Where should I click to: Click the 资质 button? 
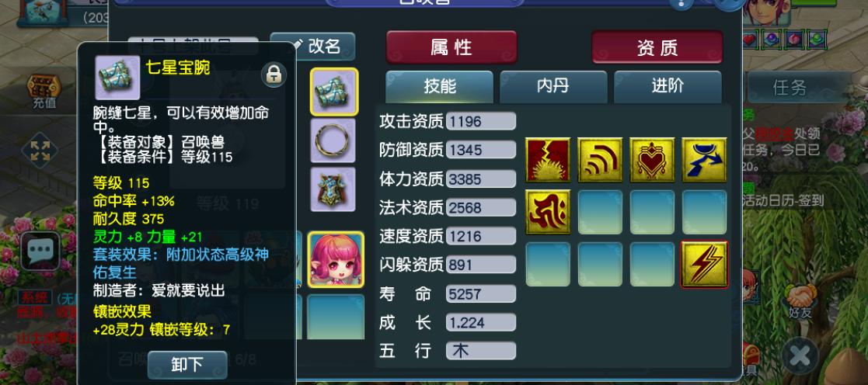(x=657, y=47)
